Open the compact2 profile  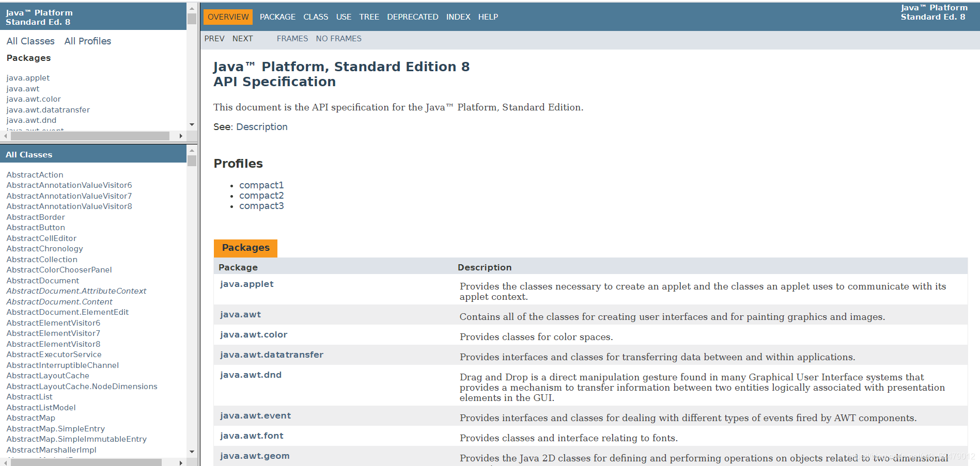coord(261,196)
